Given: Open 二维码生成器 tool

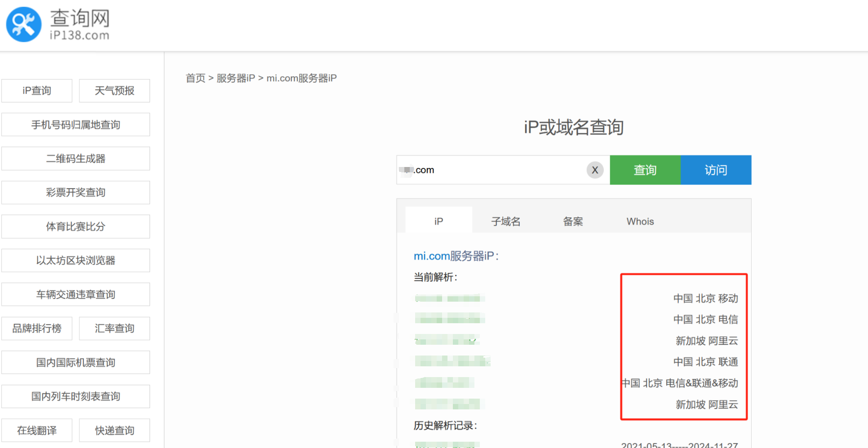Looking at the screenshot, I should pyautogui.click(x=75, y=158).
